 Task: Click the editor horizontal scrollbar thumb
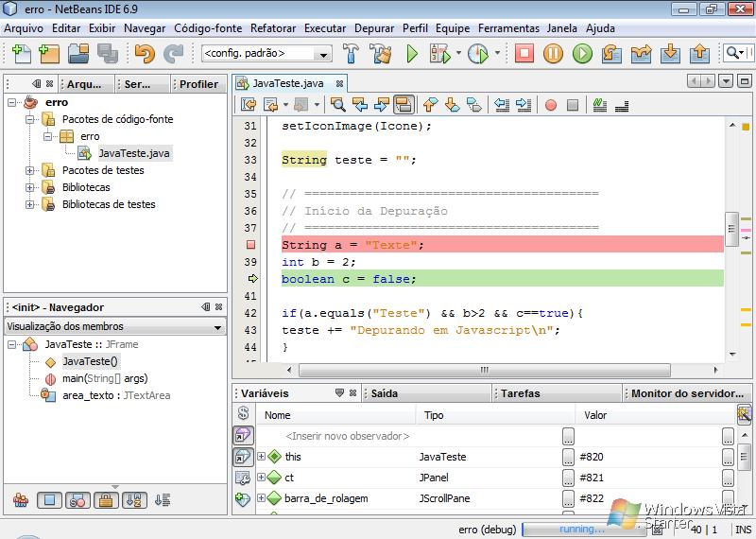click(x=484, y=370)
